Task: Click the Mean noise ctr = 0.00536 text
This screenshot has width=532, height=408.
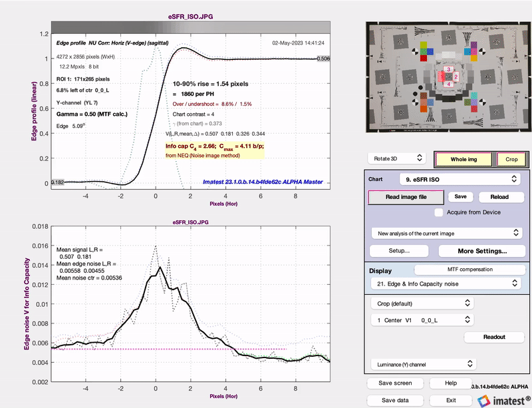Action: (89, 278)
